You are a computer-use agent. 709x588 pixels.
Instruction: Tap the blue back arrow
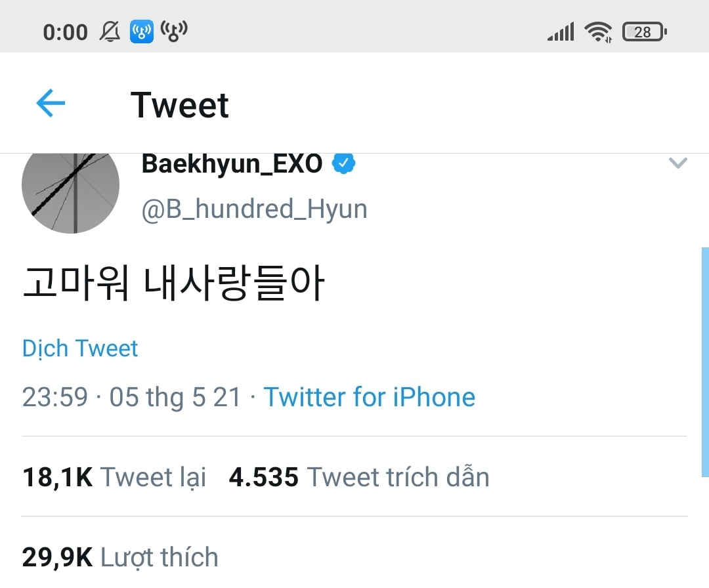click(x=51, y=103)
